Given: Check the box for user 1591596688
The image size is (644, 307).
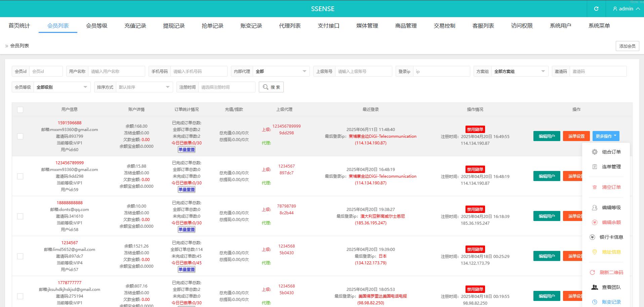Looking at the screenshot, I should (x=20, y=136).
